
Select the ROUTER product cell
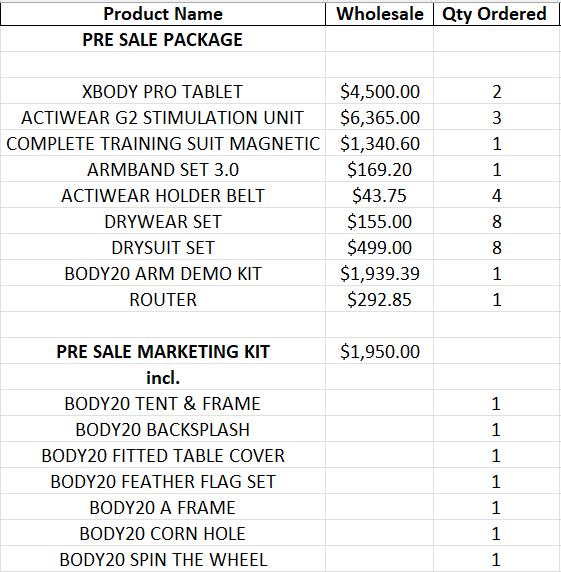163,299
